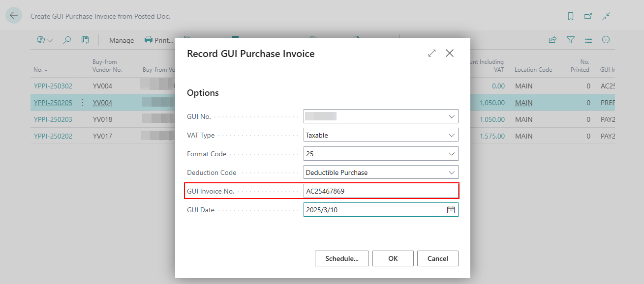Open invoice YPPI-250205
This screenshot has width=644, height=284.
click(x=53, y=103)
